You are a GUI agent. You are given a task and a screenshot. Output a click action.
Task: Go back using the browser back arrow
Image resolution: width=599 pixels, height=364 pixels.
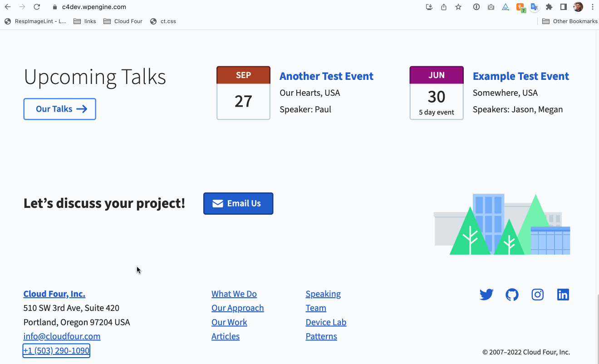(x=8, y=7)
